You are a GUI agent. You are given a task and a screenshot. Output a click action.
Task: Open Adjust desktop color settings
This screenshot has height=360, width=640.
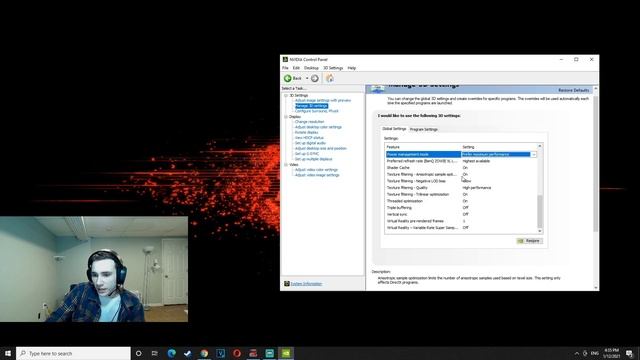click(318, 127)
